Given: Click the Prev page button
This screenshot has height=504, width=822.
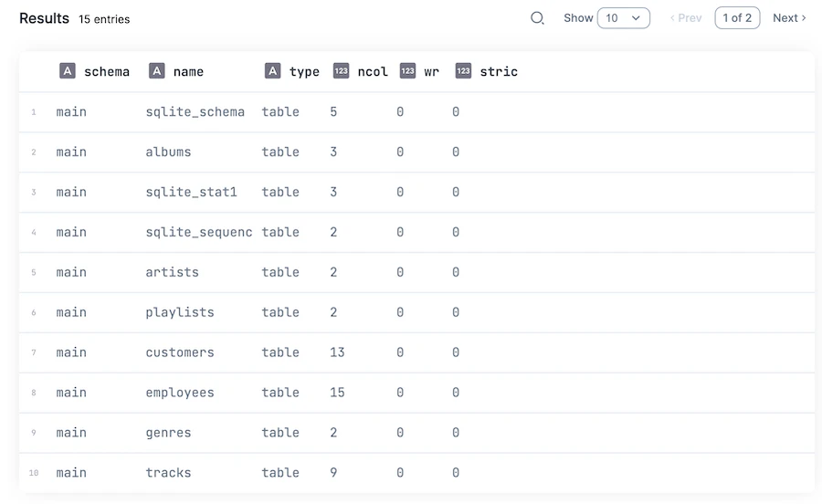Looking at the screenshot, I should (686, 18).
